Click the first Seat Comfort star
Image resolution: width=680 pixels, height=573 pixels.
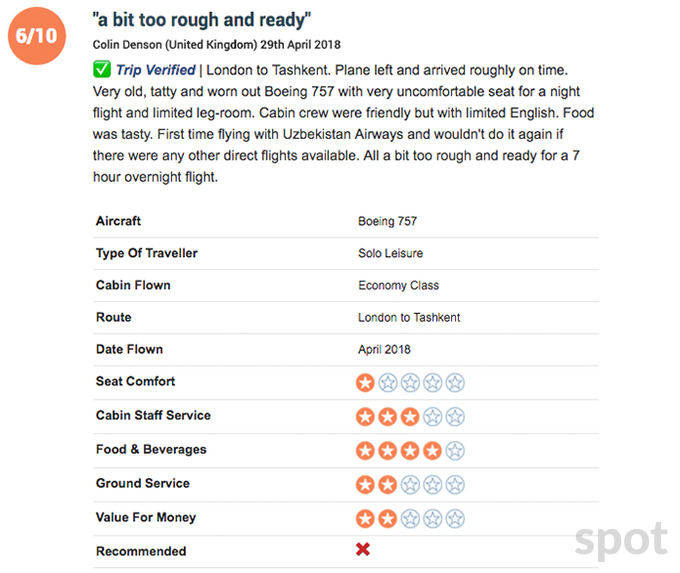coord(366,382)
